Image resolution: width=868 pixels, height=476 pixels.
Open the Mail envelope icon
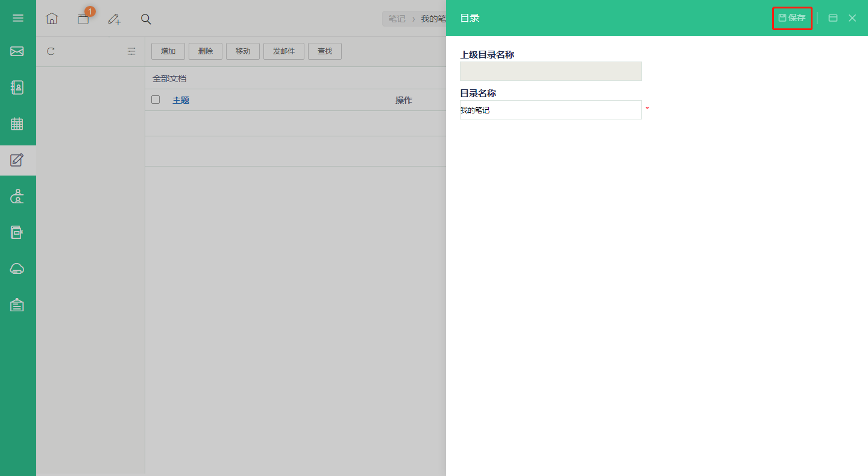[17, 51]
